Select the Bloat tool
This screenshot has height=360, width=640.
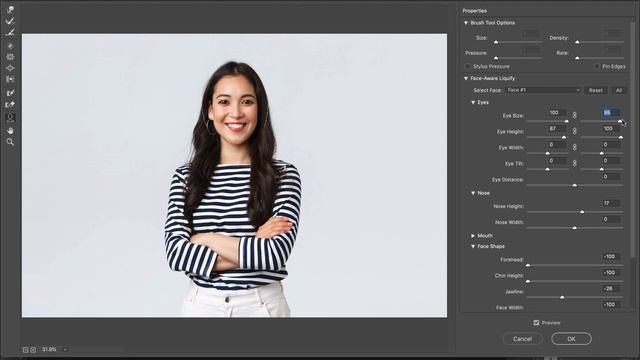[x=10, y=68]
